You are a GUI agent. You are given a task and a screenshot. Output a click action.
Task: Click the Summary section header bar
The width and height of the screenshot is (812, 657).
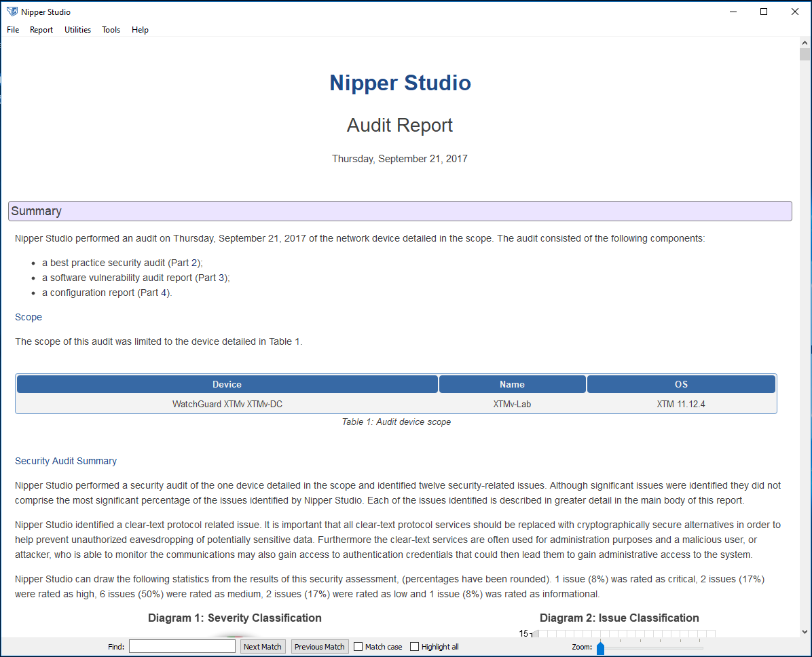point(400,211)
